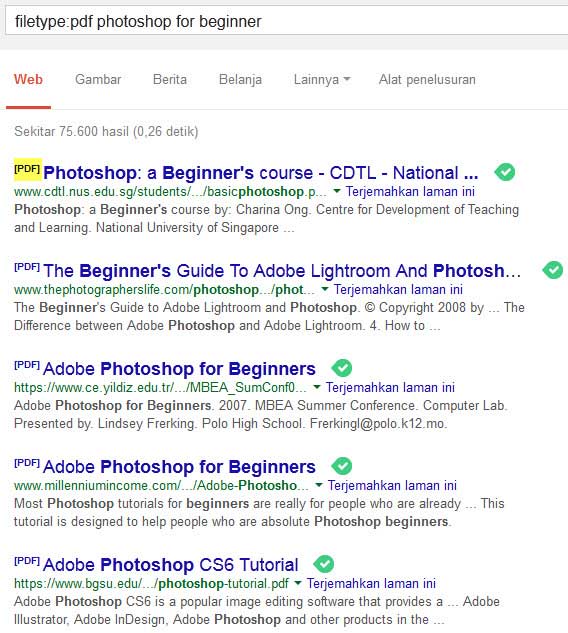
Task: Open millenniumincome Adobe Photoshop for Beginners title
Action: click(179, 467)
